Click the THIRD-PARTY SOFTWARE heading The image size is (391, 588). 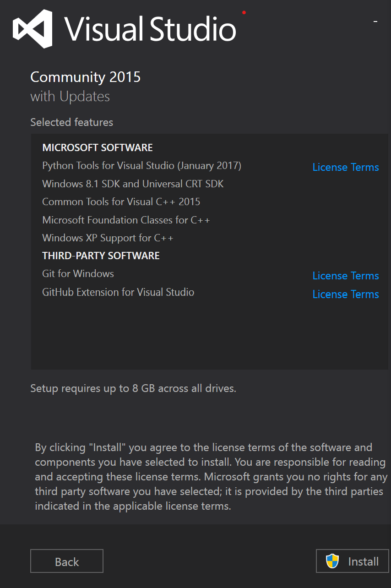(101, 256)
